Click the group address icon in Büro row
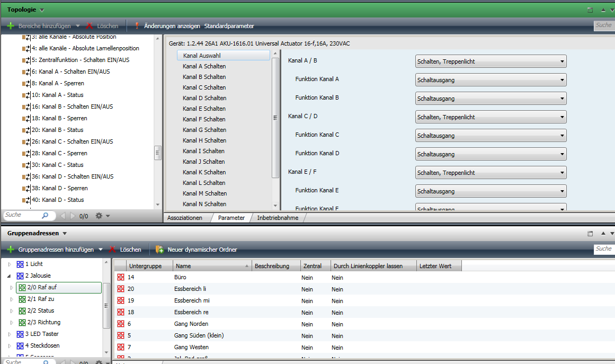615x364 pixels. pos(121,277)
